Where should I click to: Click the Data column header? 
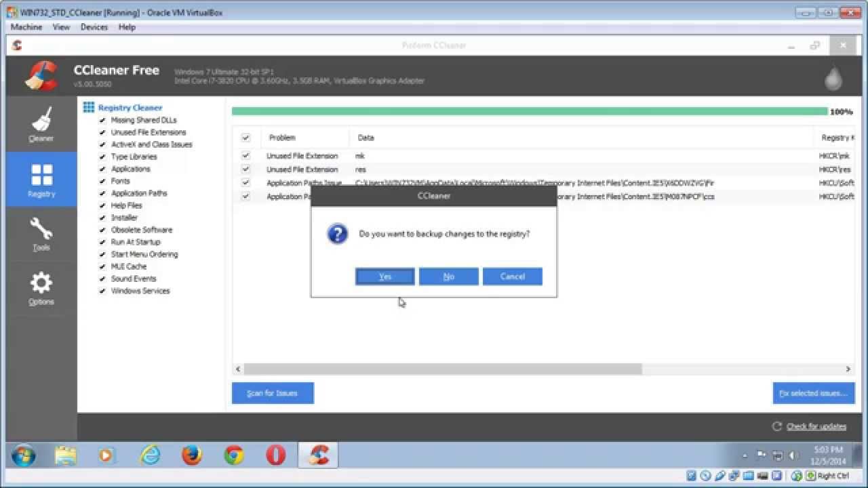(x=582, y=138)
